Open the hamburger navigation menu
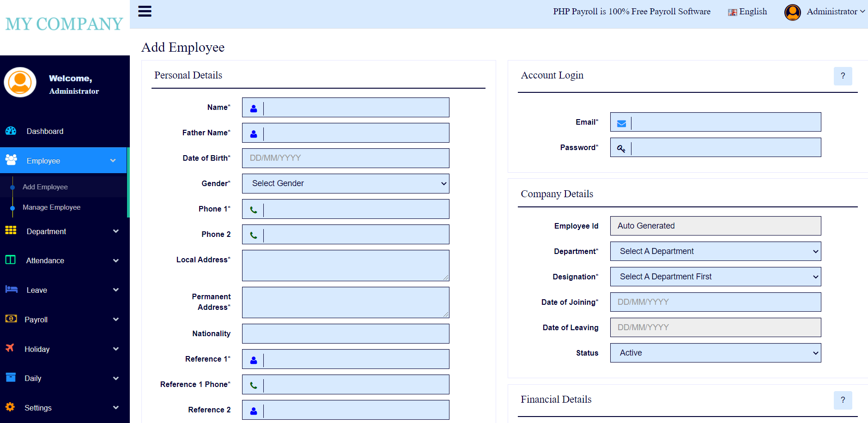 145,11
